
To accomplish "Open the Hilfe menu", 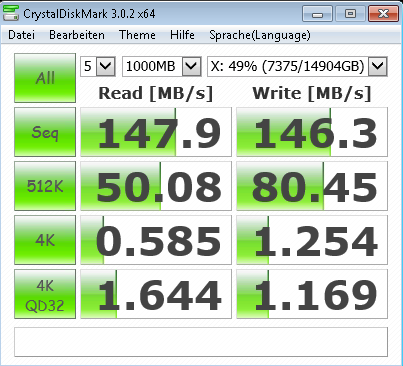I will coord(182,35).
